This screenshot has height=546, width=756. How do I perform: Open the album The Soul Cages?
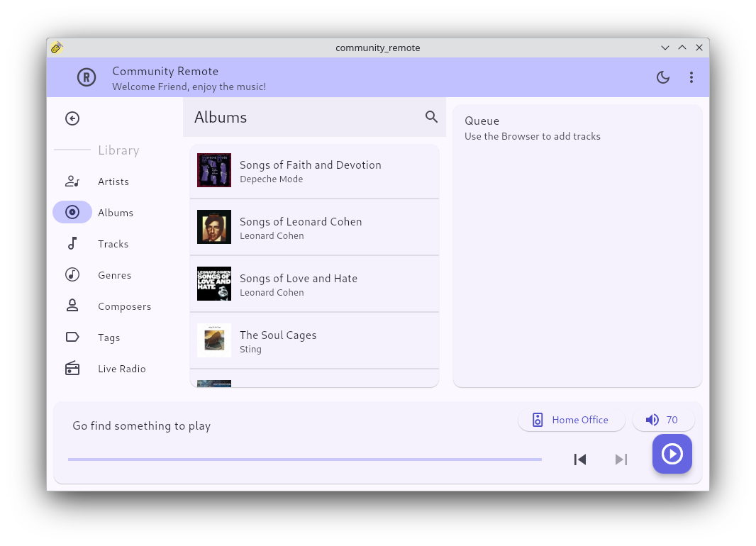click(314, 340)
